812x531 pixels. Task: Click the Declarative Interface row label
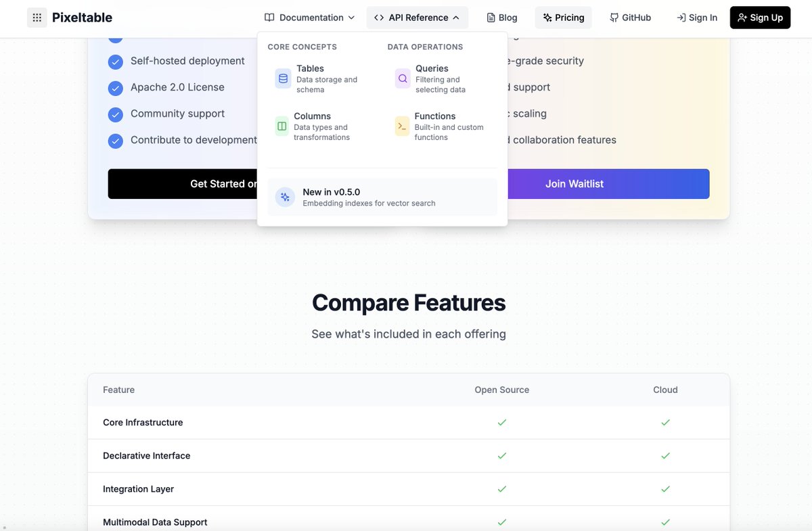(147, 455)
